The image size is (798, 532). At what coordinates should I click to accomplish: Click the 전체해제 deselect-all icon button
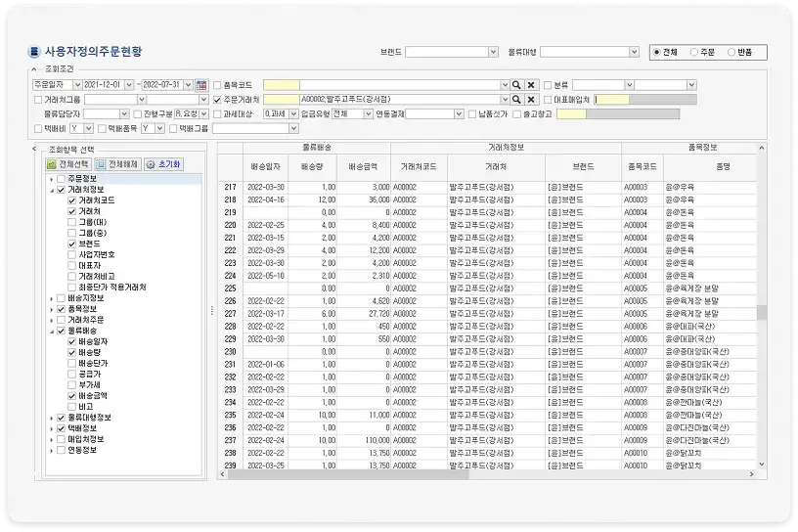pos(117,164)
